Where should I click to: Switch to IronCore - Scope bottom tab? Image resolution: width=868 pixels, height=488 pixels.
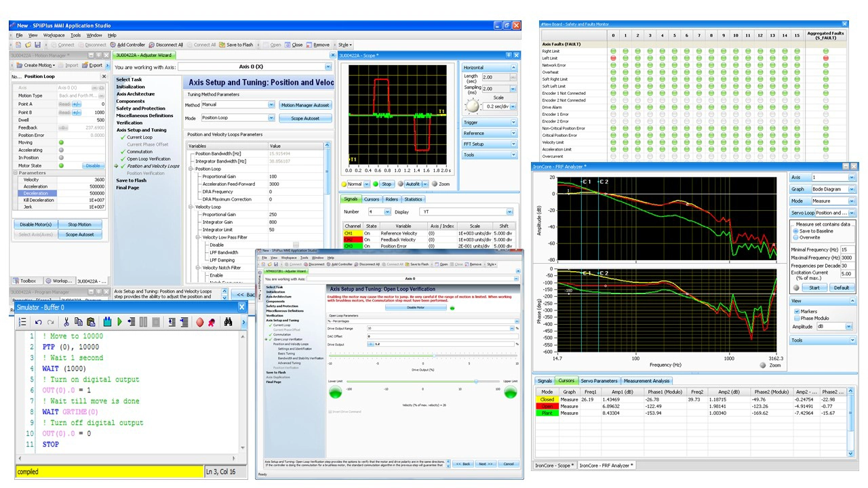[x=555, y=465]
